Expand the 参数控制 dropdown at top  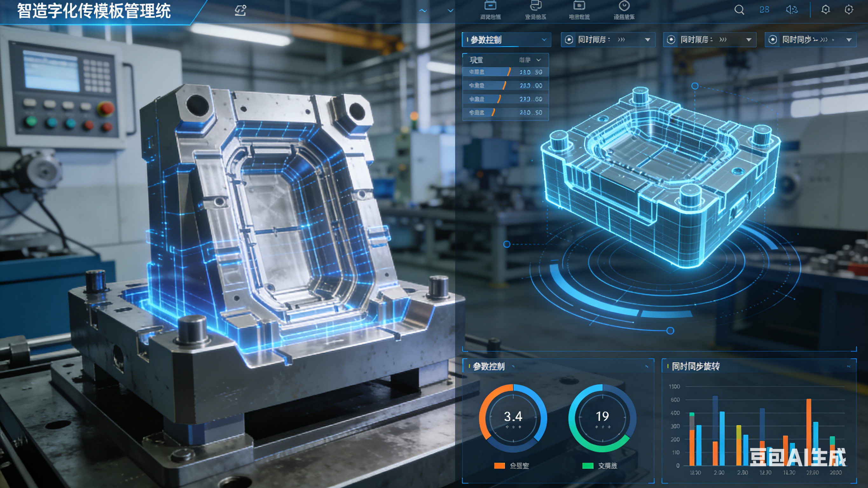[x=544, y=40]
